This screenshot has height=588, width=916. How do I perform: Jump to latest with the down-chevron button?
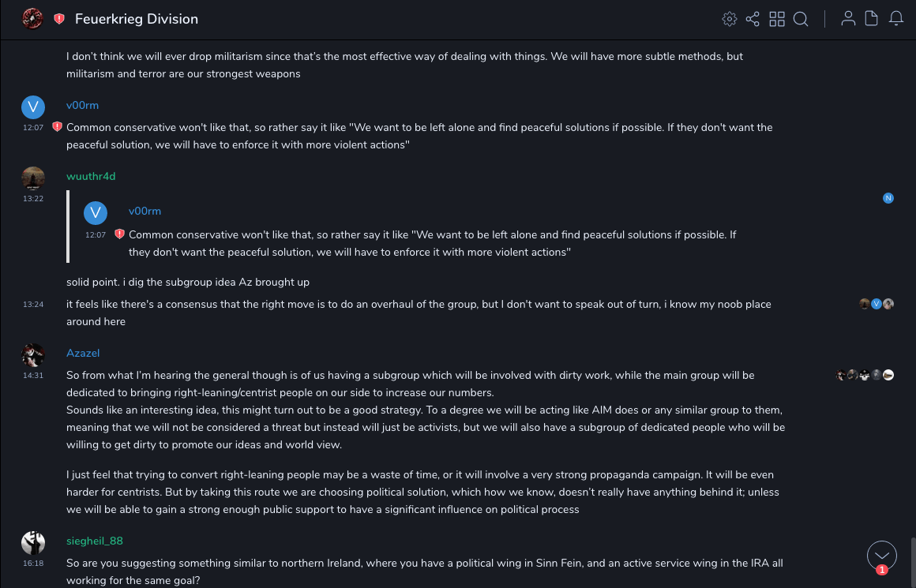pos(881,555)
